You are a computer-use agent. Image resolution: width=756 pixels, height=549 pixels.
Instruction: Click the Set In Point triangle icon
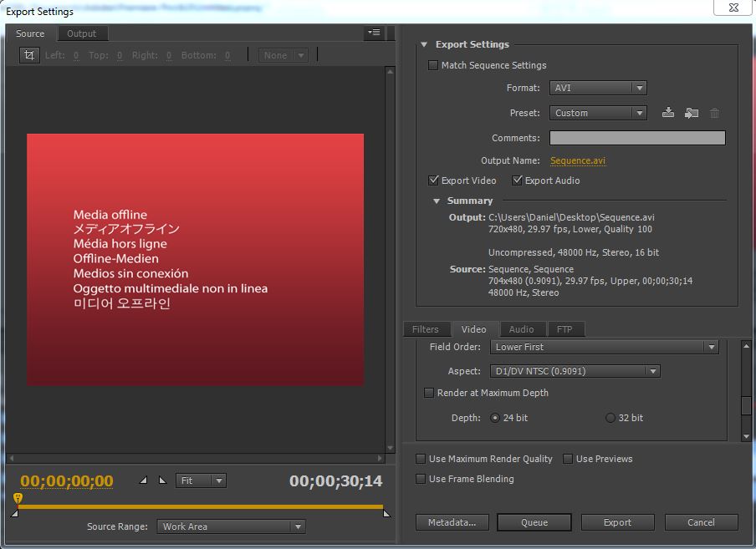[x=143, y=480]
